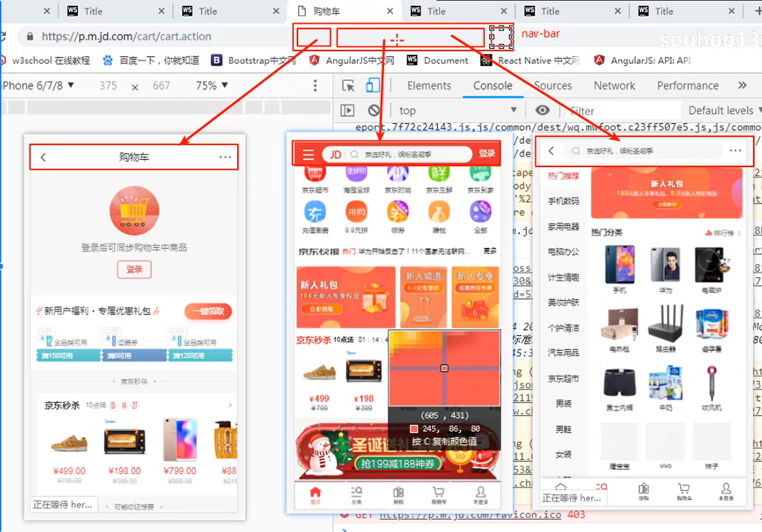
Task: Click the inspect element picker icon in DevTools
Action: click(x=348, y=86)
